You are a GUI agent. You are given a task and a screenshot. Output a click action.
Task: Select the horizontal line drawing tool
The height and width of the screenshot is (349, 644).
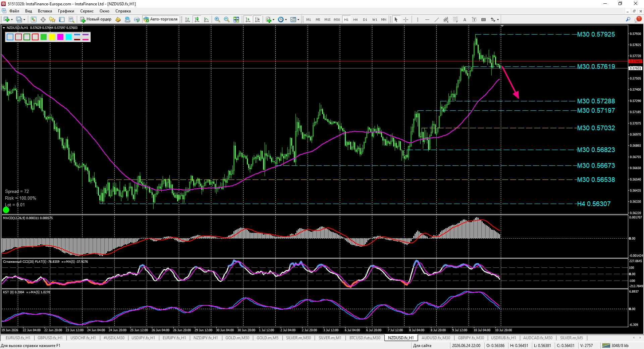[427, 19]
